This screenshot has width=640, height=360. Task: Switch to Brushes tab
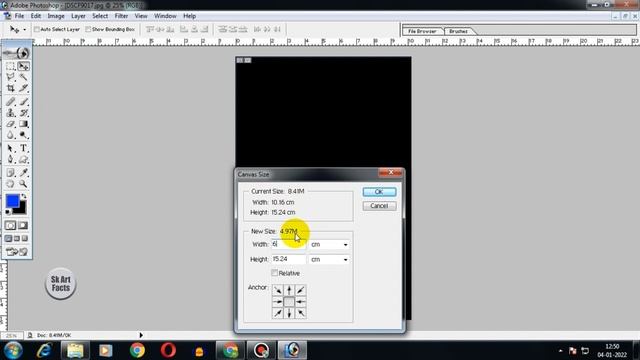458,31
